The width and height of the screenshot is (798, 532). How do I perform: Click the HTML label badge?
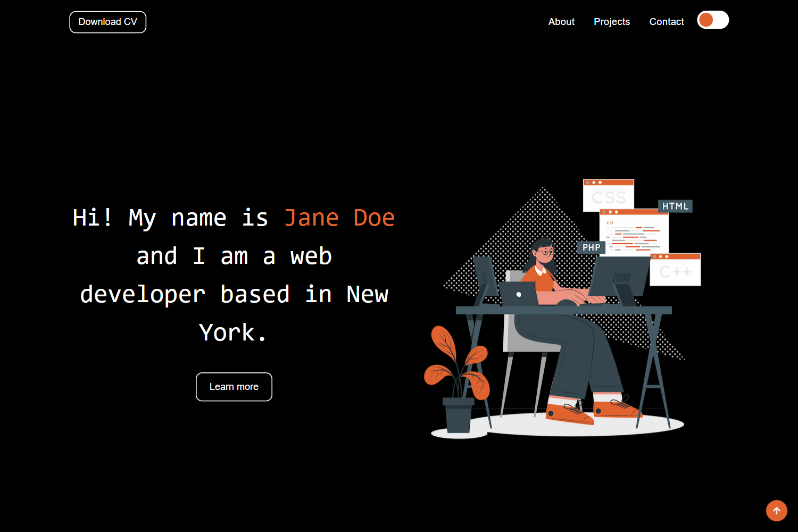[x=675, y=206]
